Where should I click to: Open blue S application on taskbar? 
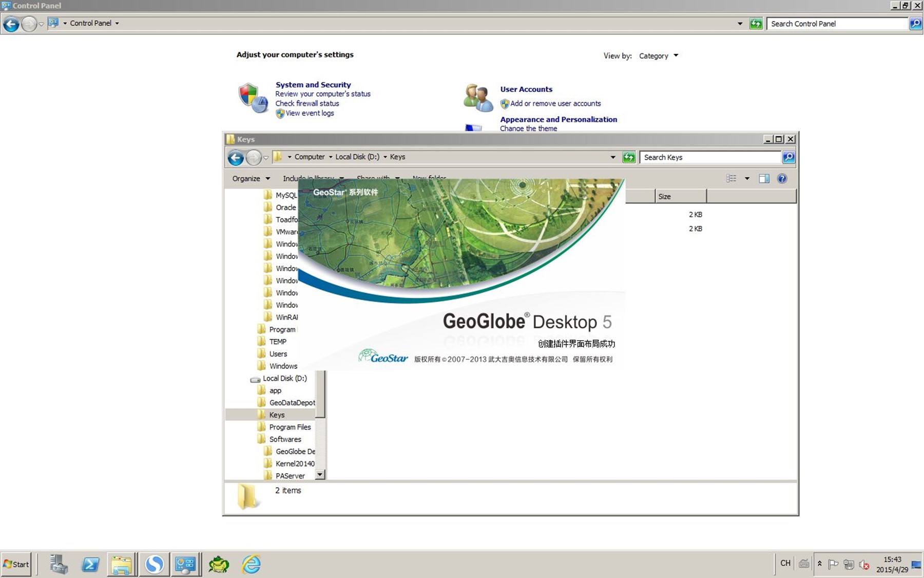tap(154, 564)
